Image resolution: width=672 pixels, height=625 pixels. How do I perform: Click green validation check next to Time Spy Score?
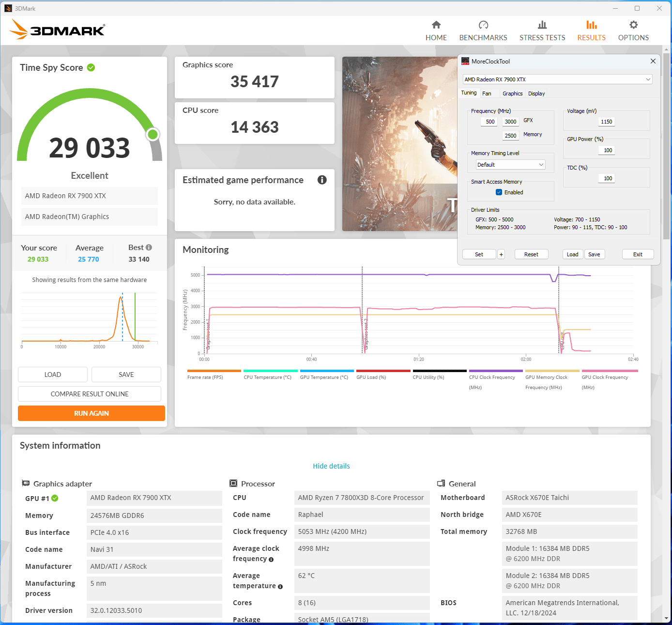(91, 67)
